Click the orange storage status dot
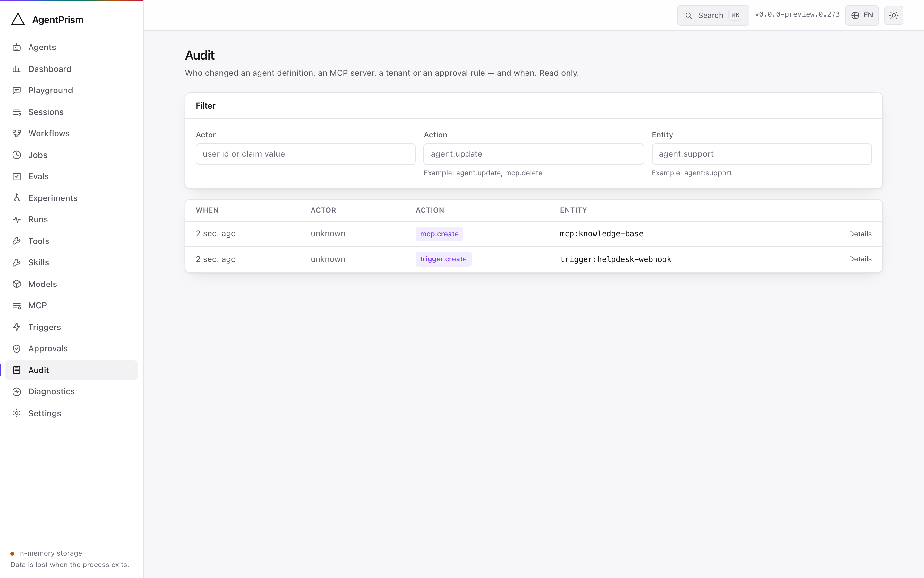This screenshot has height=578, width=924. pos(12,554)
